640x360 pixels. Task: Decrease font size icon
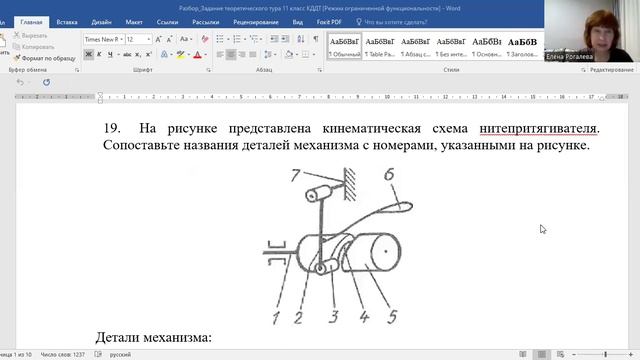[169, 39]
